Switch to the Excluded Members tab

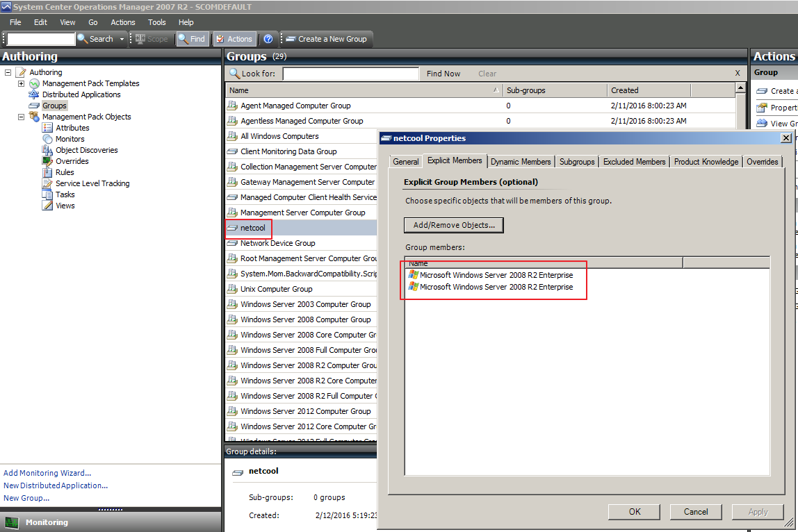(x=634, y=162)
